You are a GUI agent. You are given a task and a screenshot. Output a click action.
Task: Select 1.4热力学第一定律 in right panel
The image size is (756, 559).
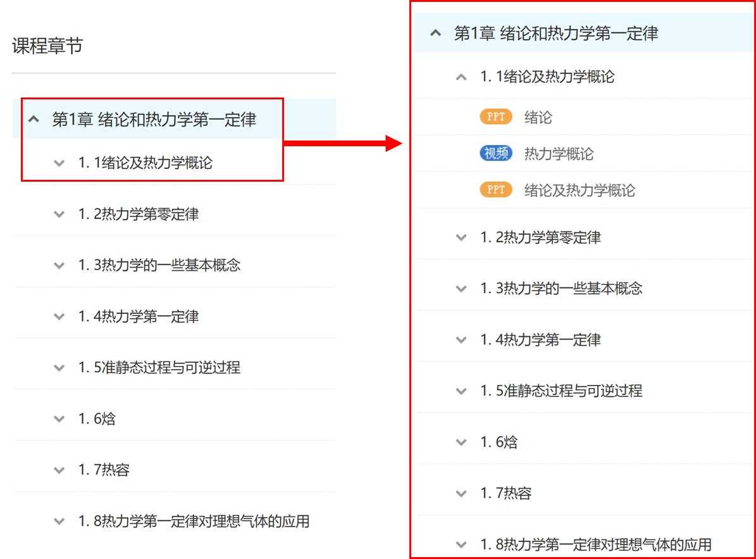point(540,340)
